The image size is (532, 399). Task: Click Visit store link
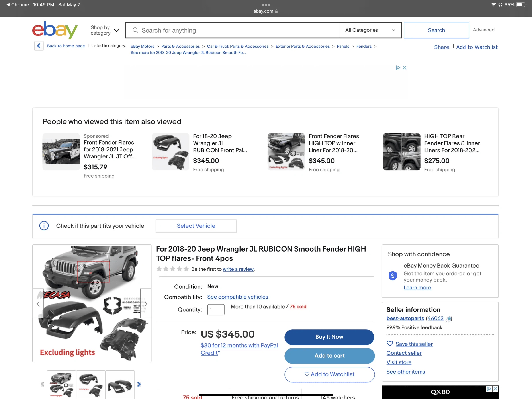pos(399,362)
